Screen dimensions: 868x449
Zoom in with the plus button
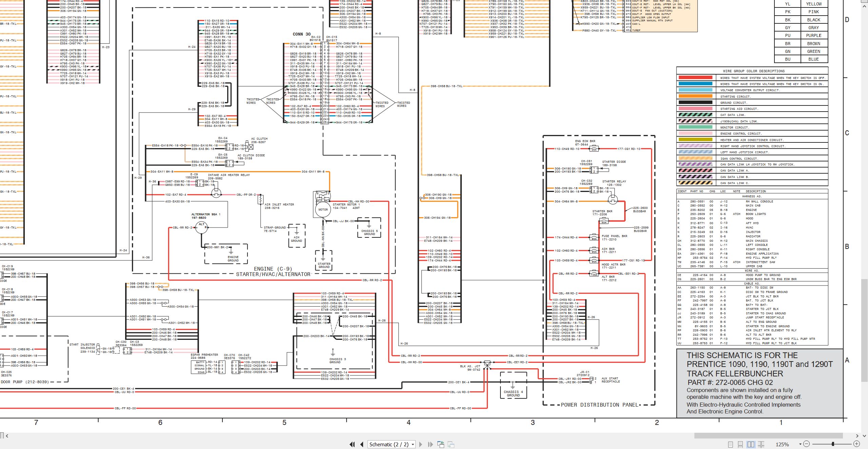pos(856,444)
